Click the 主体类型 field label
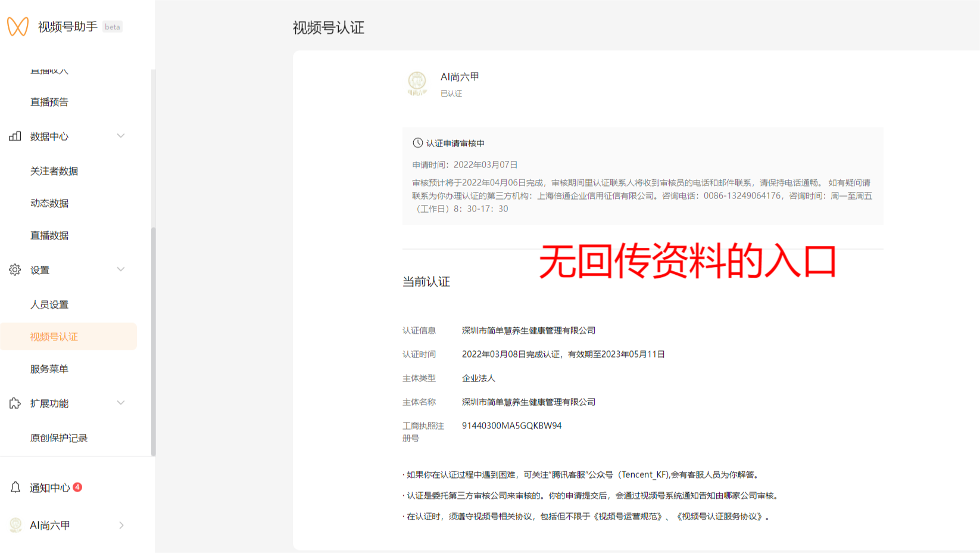The height and width of the screenshot is (553, 980). pos(419,378)
